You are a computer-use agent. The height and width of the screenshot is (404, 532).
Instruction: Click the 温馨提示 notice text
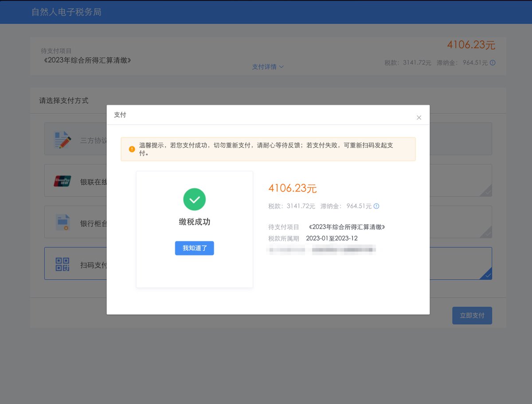pyautogui.click(x=266, y=149)
